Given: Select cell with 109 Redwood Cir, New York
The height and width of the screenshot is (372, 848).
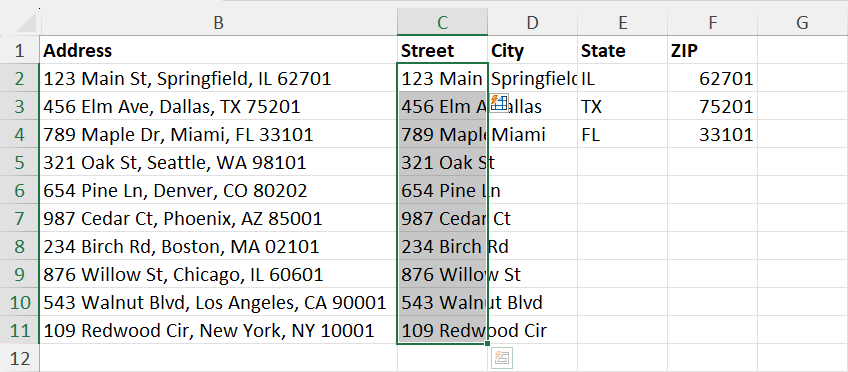Looking at the screenshot, I should [x=218, y=330].
